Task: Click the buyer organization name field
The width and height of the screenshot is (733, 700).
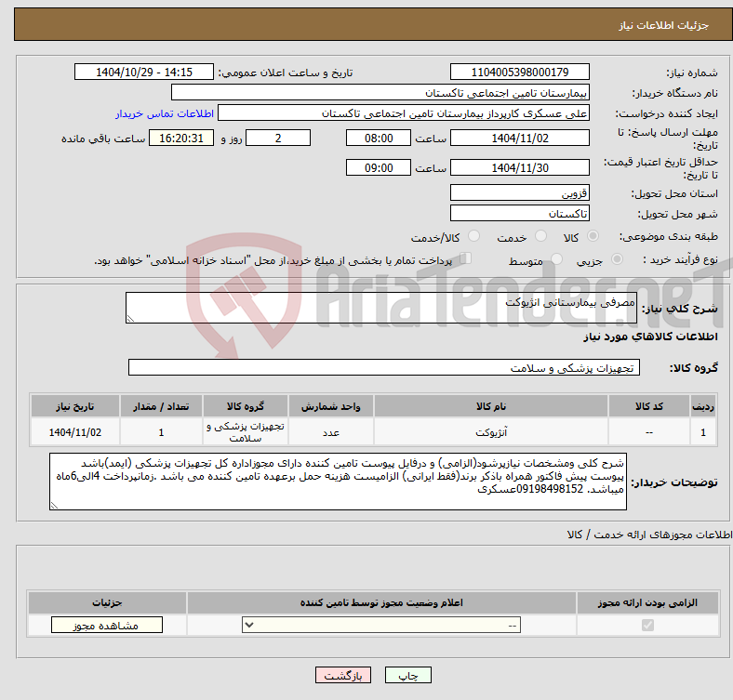Action: point(380,93)
